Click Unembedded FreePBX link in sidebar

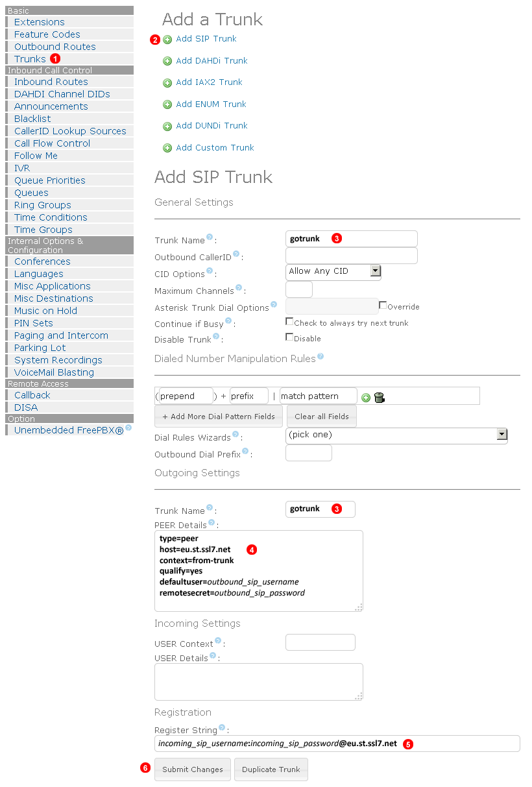[69, 430]
